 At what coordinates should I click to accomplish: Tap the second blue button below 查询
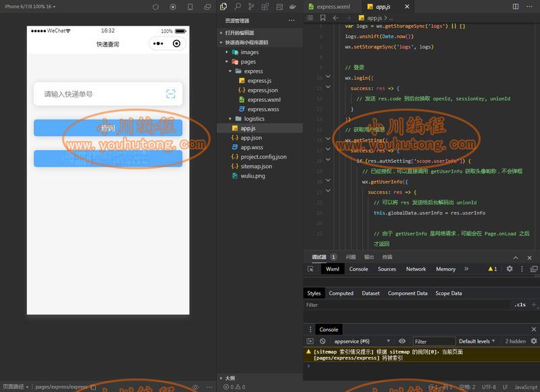[108, 159]
